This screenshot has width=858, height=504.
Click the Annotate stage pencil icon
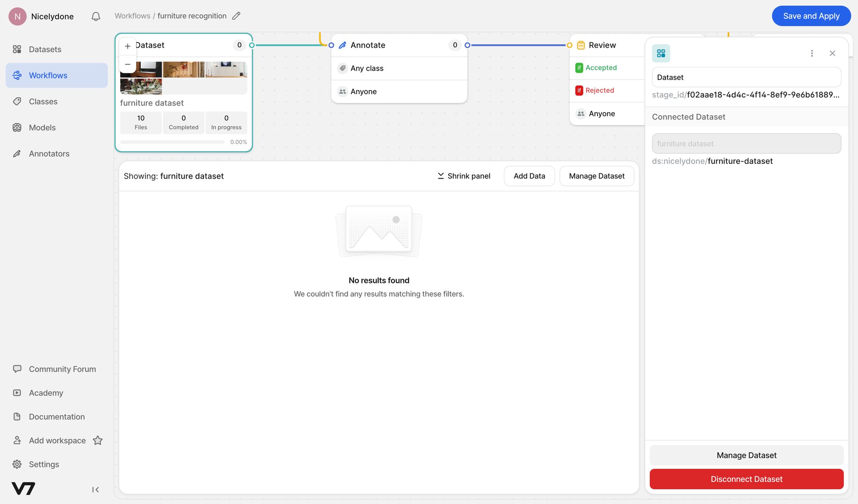[342, 45]
